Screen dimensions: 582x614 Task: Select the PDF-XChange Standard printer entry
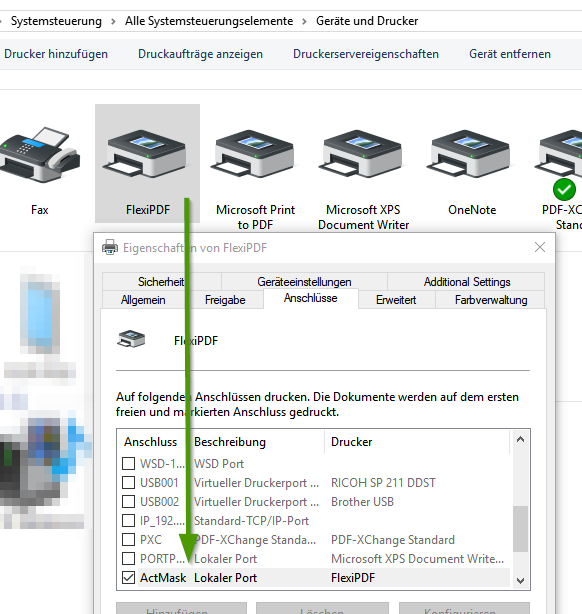[x=393, y=540]
